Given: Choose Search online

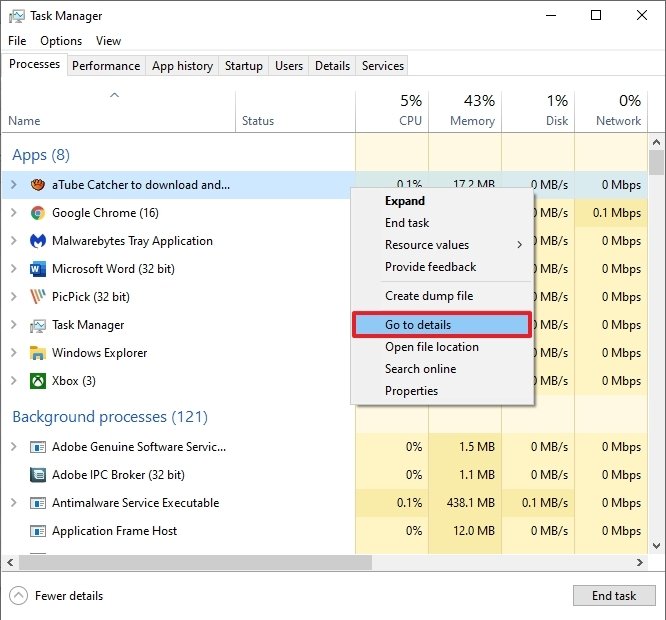Looking at the screenshot, I should 443,369.
